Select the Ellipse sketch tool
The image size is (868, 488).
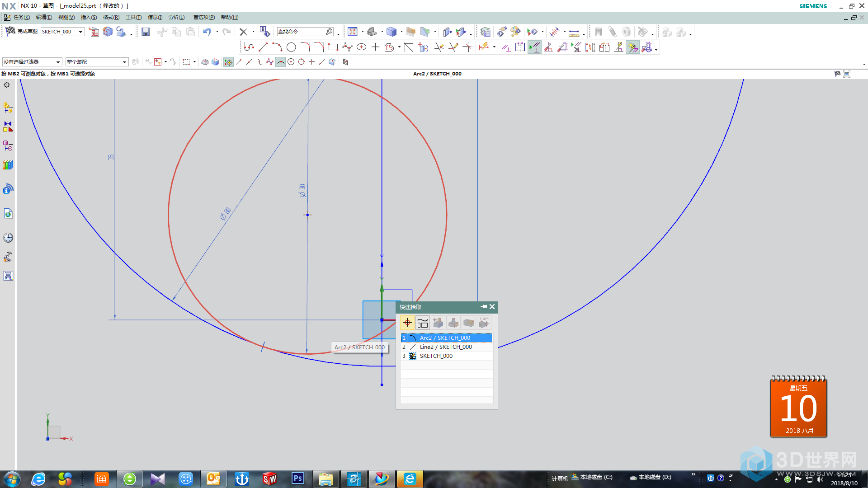click(361, 47)
